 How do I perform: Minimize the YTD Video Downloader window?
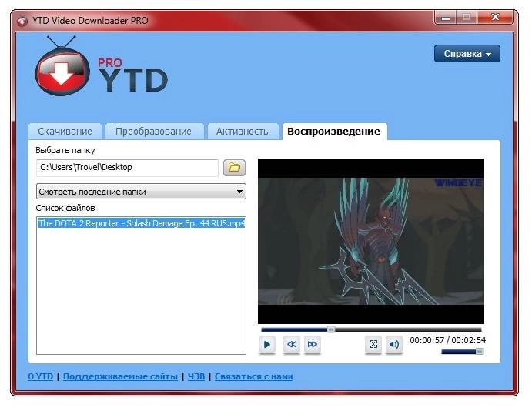click(x=446, y=18)
